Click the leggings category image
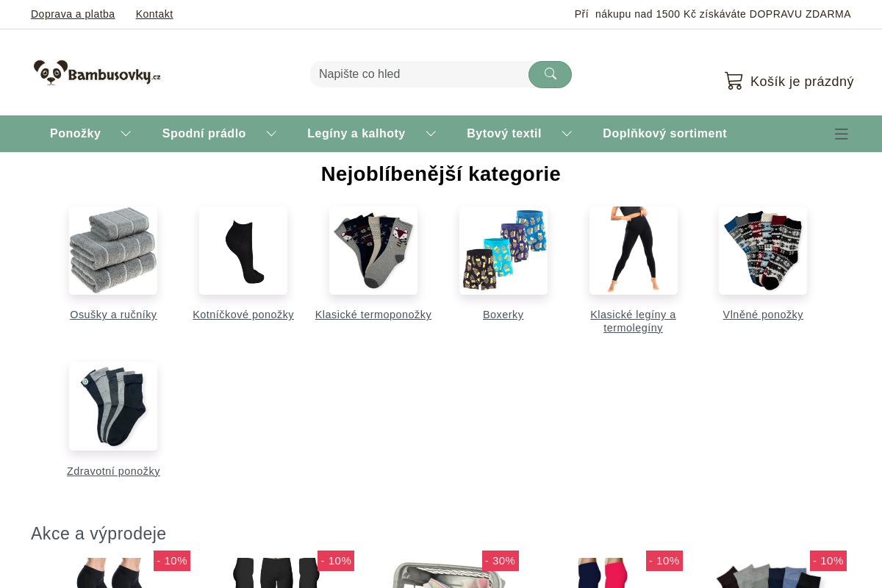This screenshot has height=588, width=882. [633, 250]
